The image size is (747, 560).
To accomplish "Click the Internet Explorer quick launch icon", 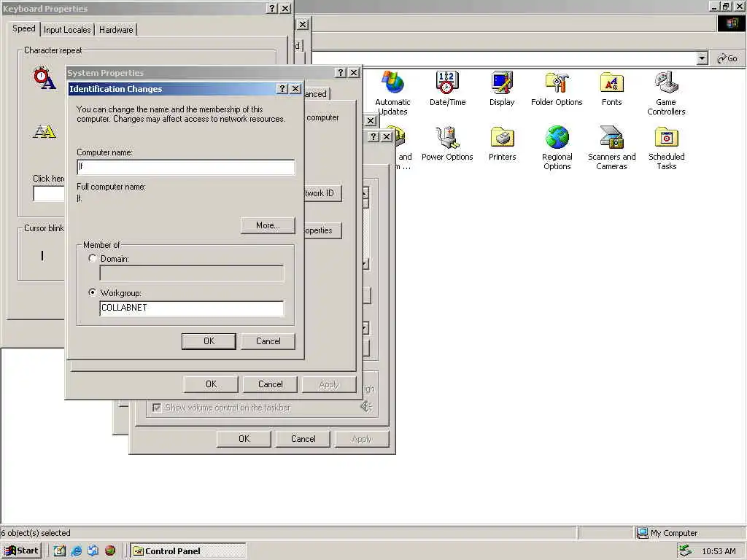I will [x=76, y=551].
